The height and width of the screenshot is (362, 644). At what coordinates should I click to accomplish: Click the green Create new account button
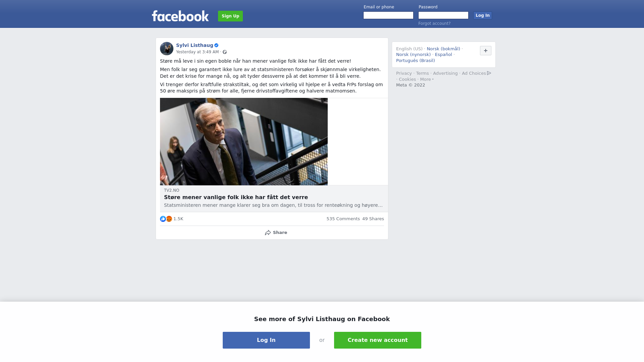378,340
